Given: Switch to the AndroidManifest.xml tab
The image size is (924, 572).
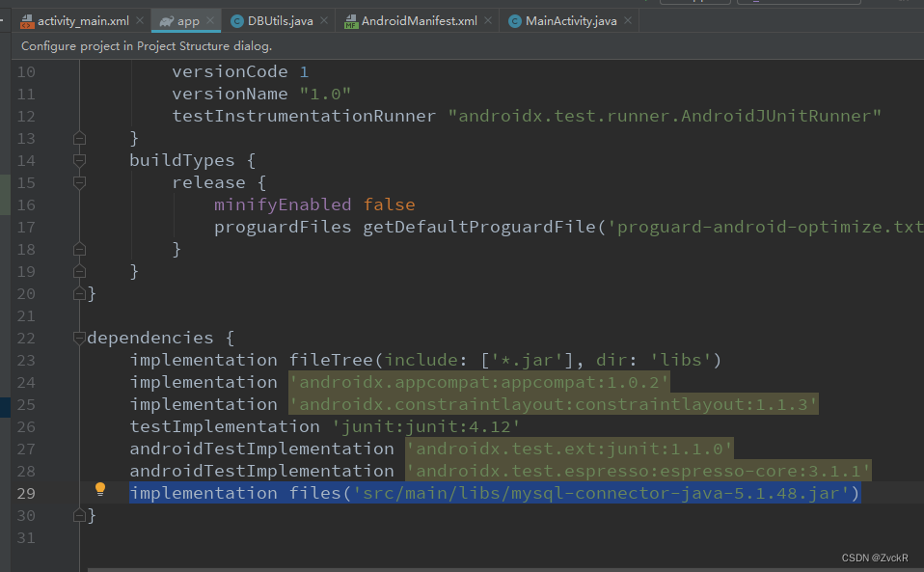Looking at the screenshot, I should 418,21.
